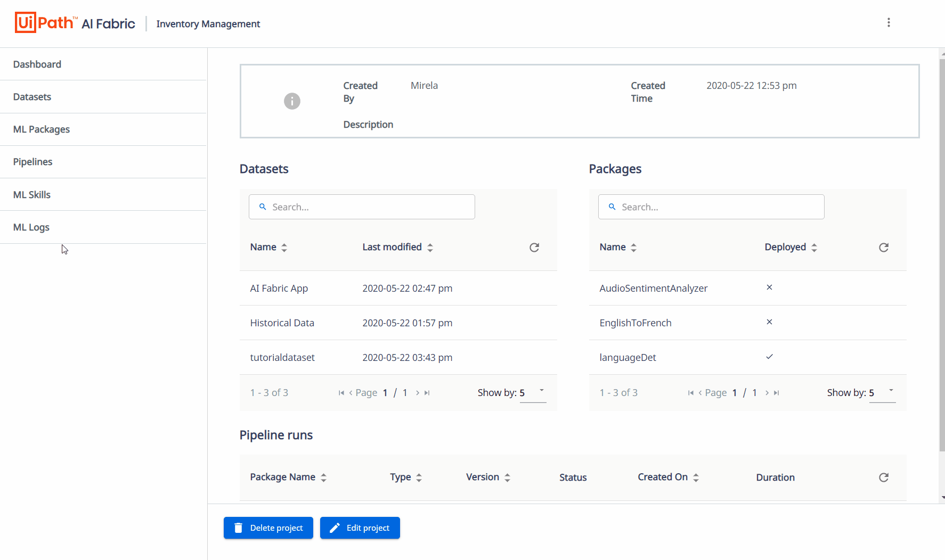Click the search magnifier in Datasets search

click(x=262, y=207)
